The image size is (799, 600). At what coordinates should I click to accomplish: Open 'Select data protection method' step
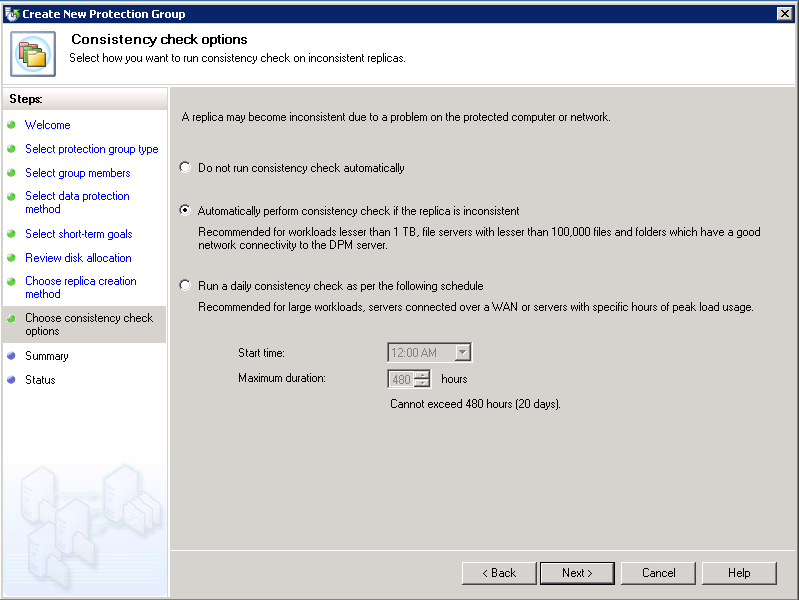[77, 202]
